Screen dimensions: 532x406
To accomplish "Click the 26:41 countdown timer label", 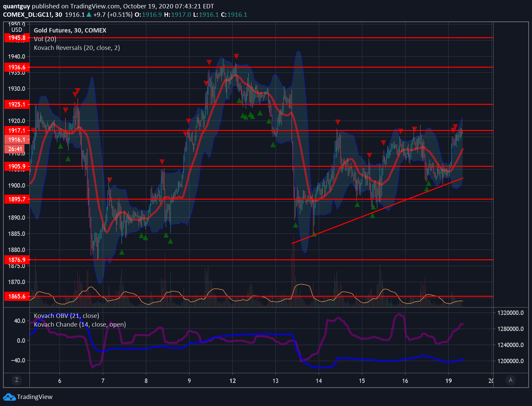I will 15,149.
